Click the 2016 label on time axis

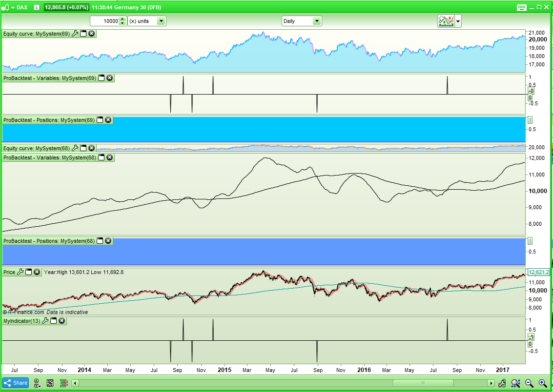364,370
